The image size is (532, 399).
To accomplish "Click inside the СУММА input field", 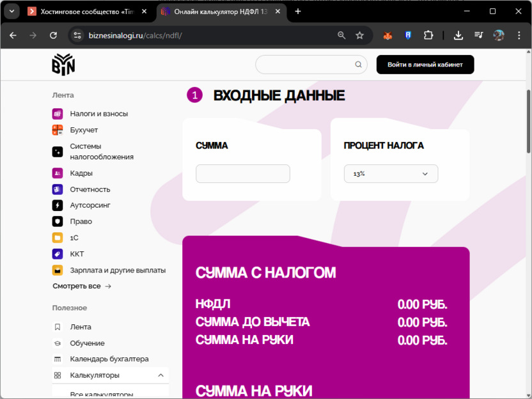I will (242, 173).
